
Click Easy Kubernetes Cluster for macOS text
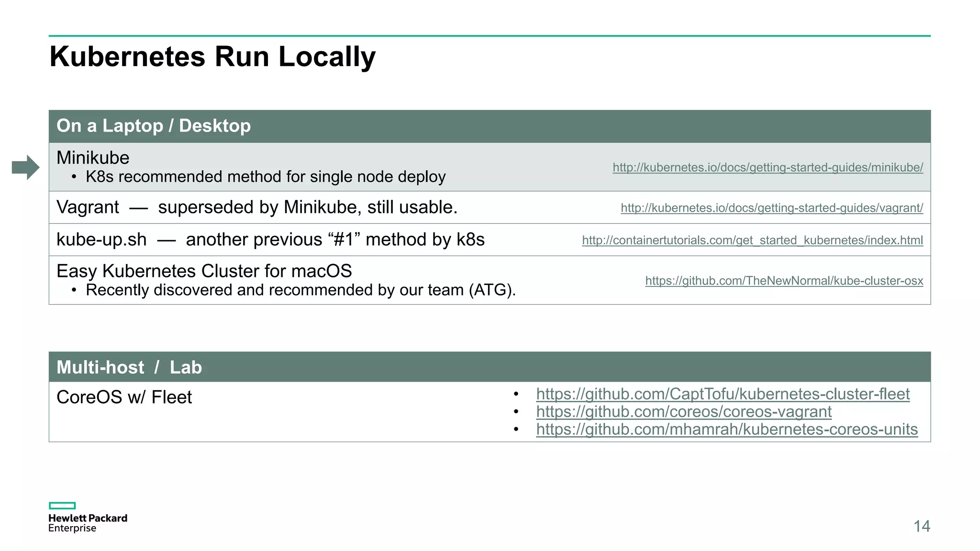(x=204, y=271)
